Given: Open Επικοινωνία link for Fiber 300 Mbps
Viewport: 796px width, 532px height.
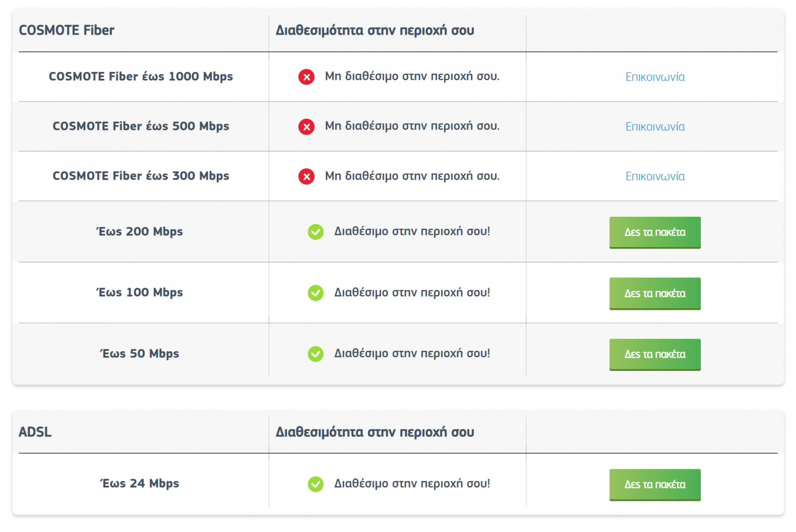Looking at the screenshot, I should click(x=655, y=176).
